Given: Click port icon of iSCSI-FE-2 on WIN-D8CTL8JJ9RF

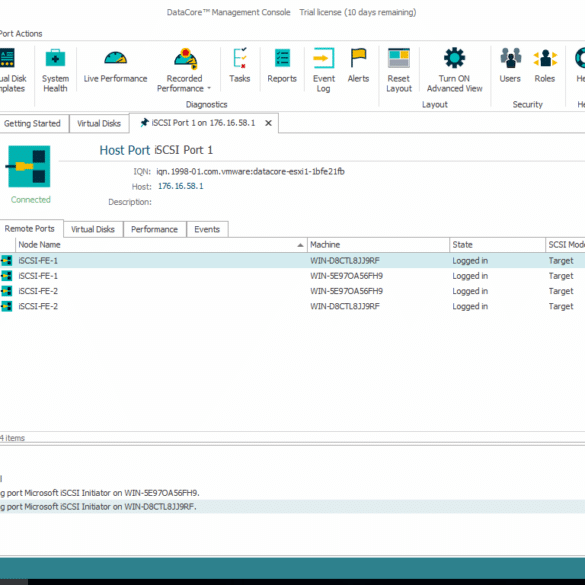Looking at the screenshot, I should click(6, 306).
